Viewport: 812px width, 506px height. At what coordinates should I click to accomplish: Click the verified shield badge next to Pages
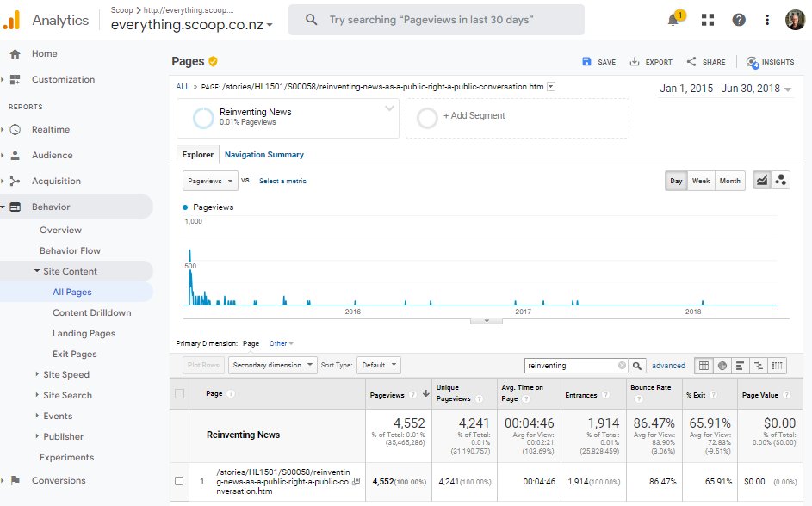(213, 62)
